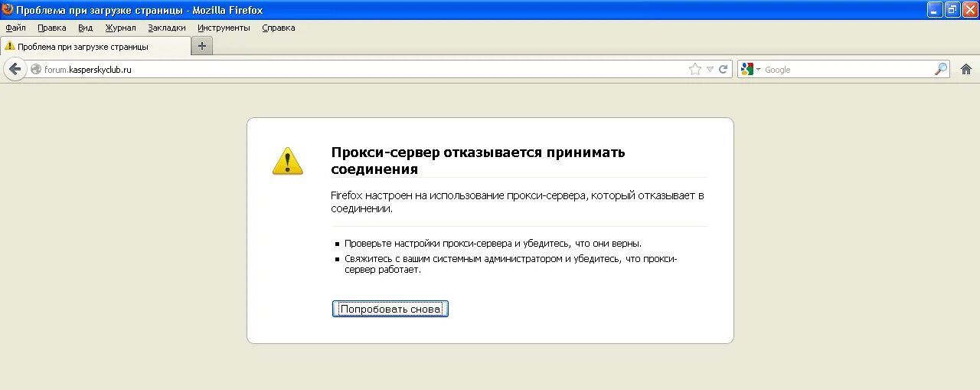Screen dimensions: 980x390
Task: Open the Инструменты menu
Action: tap(224, 28)
